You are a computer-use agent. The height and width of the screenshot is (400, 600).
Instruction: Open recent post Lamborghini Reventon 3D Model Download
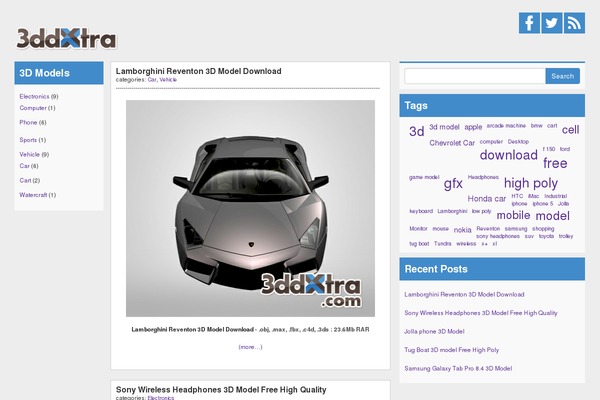point(464,294)
